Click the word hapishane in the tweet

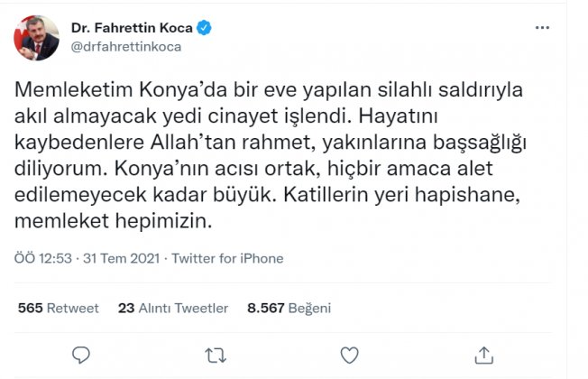pos(467,195)
